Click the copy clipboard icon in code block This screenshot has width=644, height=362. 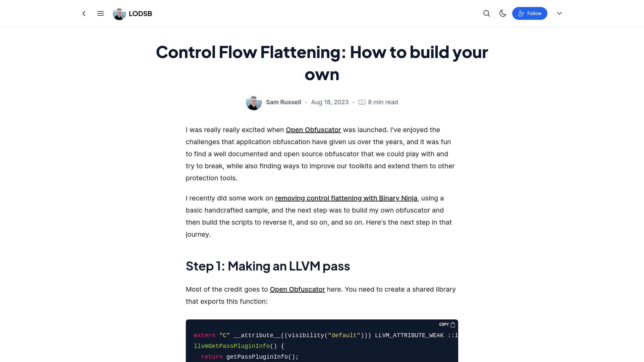453,325
